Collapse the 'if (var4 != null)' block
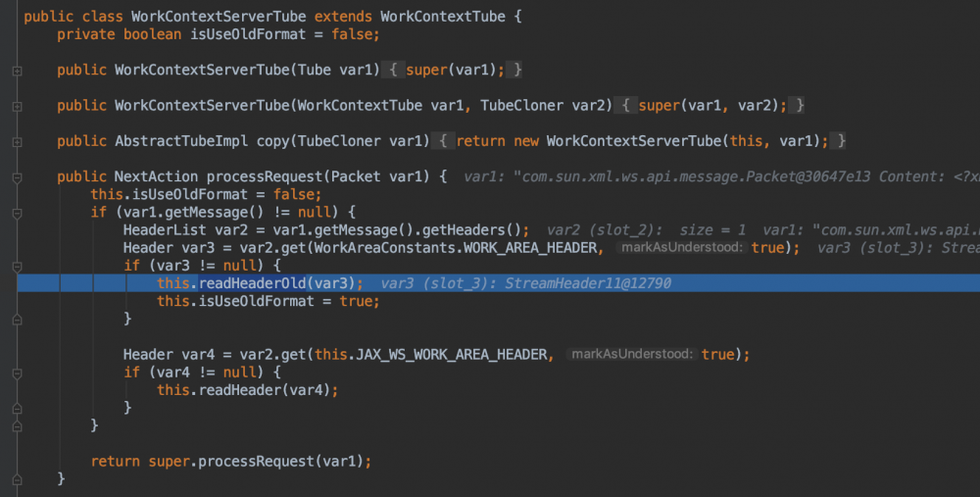This screenshot has width=980, height=497. [x=17, y=373]
